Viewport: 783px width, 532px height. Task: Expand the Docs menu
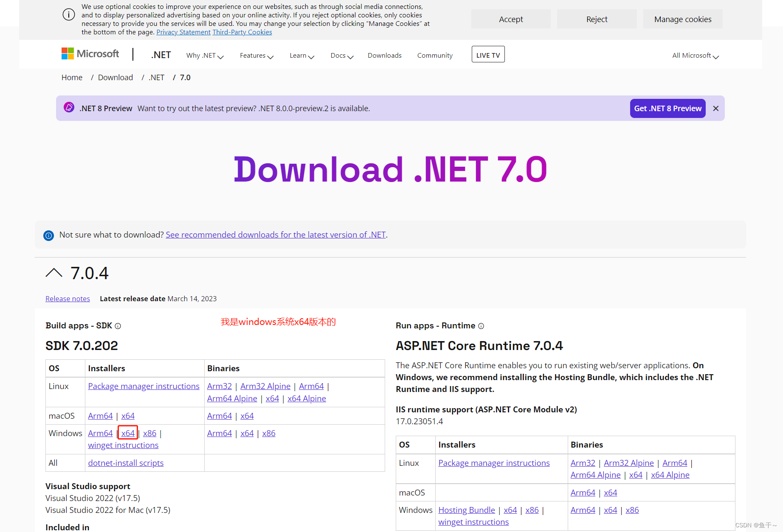tap(342, 56)
